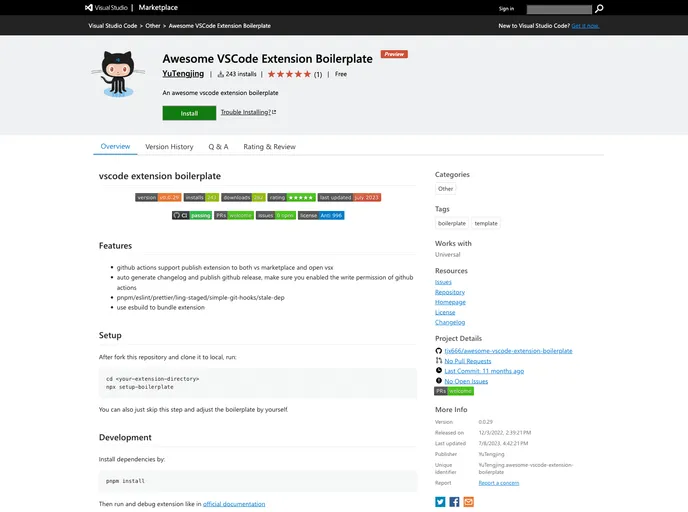Click the npx setup-boilerplate code block

point(258,383)
